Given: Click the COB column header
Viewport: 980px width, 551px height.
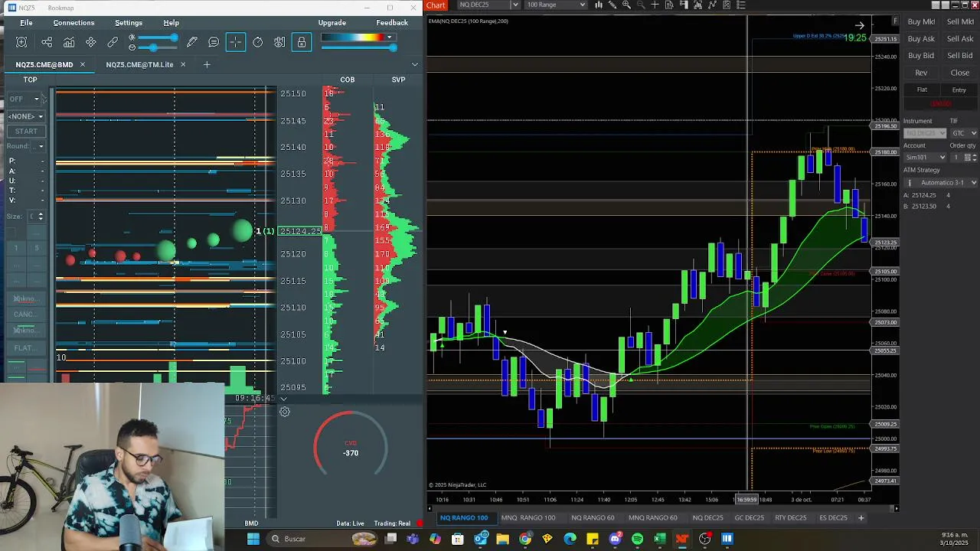Looking at the screenshot, I should pyautogui.click(x=348, y=80).
